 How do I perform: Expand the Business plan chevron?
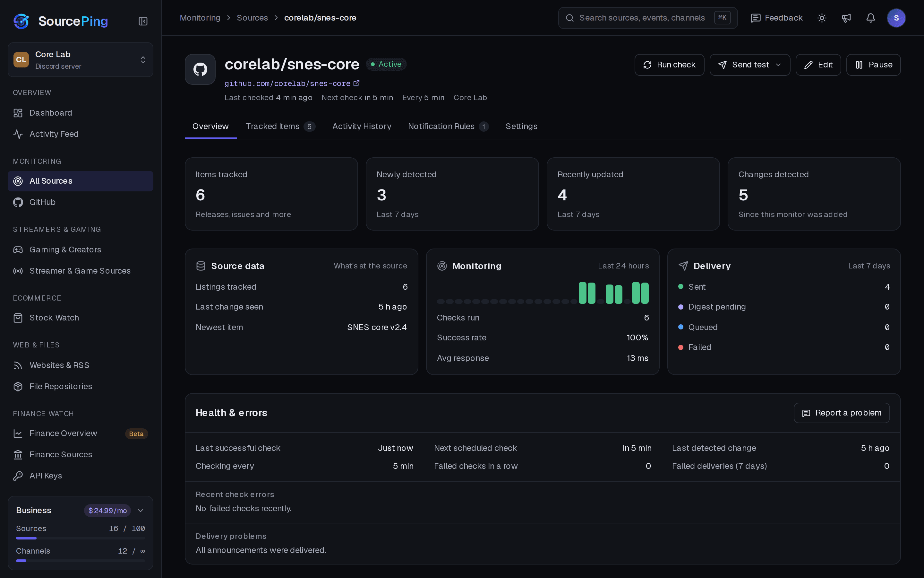click(x=141, y=510)
